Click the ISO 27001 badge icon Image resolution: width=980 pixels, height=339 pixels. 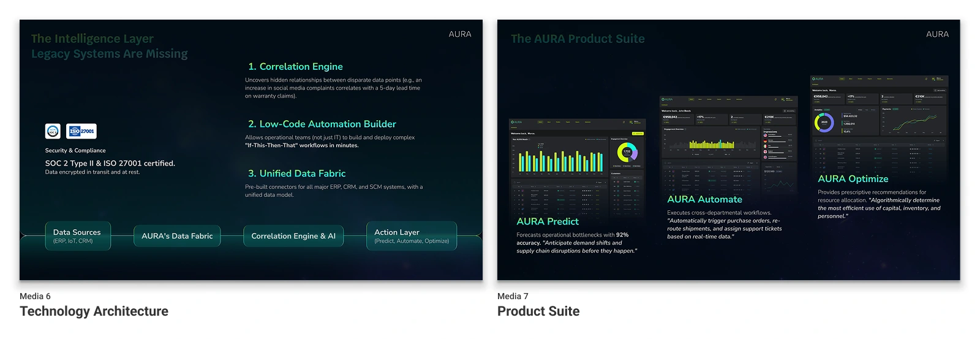point(81,131)
